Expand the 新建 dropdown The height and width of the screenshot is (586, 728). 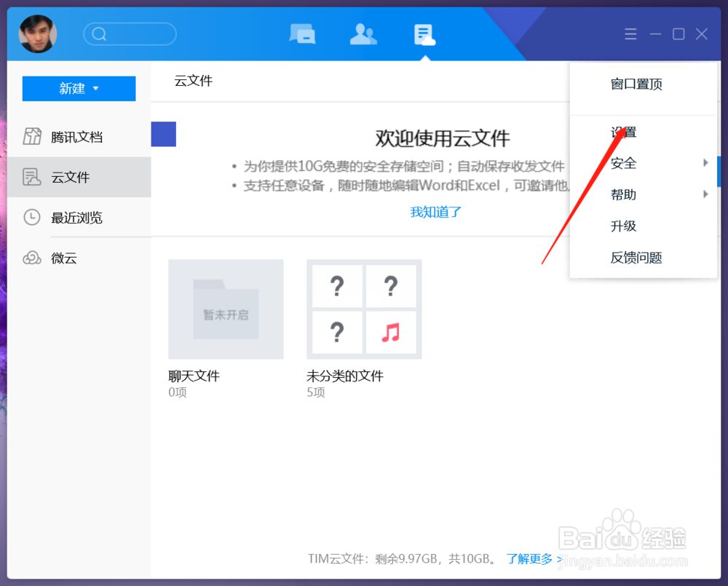[78, 88]
